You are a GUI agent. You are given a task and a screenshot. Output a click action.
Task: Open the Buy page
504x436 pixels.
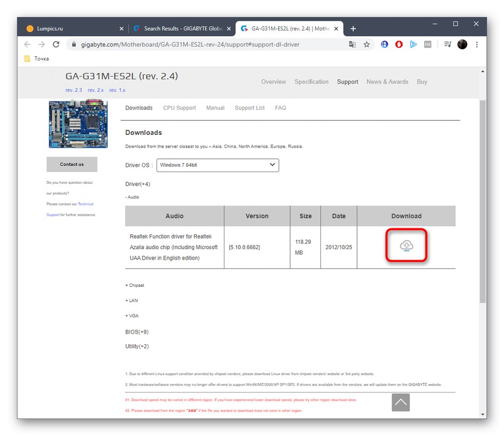[422, 82]
